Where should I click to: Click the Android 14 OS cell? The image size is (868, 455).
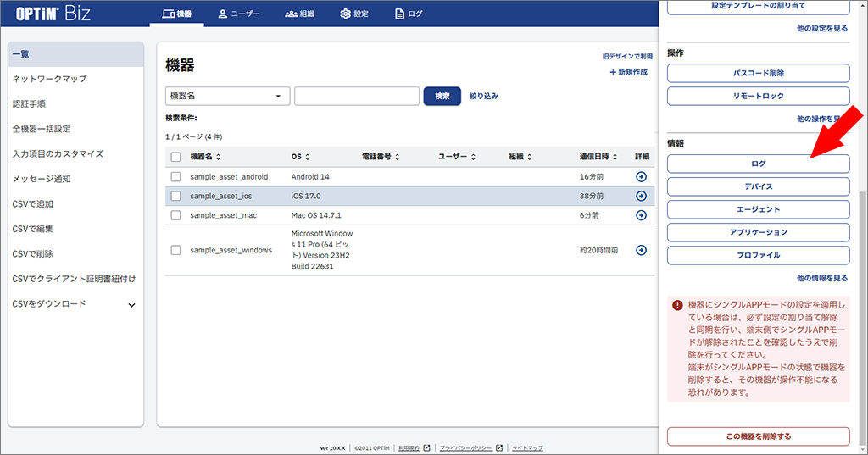coord(310,176)
